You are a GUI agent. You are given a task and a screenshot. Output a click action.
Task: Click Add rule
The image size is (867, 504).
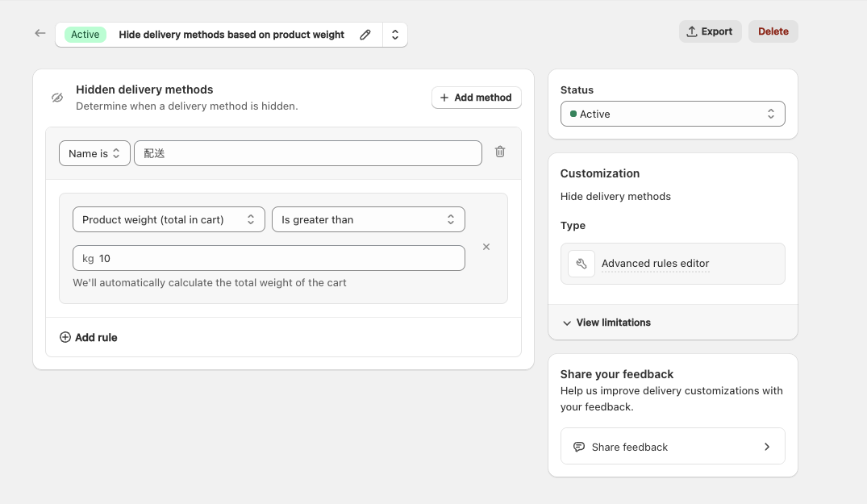point(89,337)
